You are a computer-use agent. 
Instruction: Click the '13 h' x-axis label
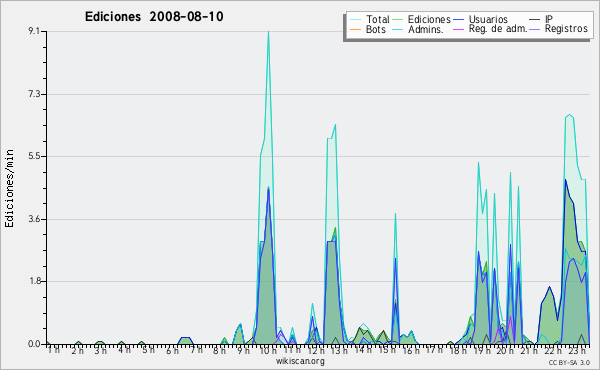(339, 350)
